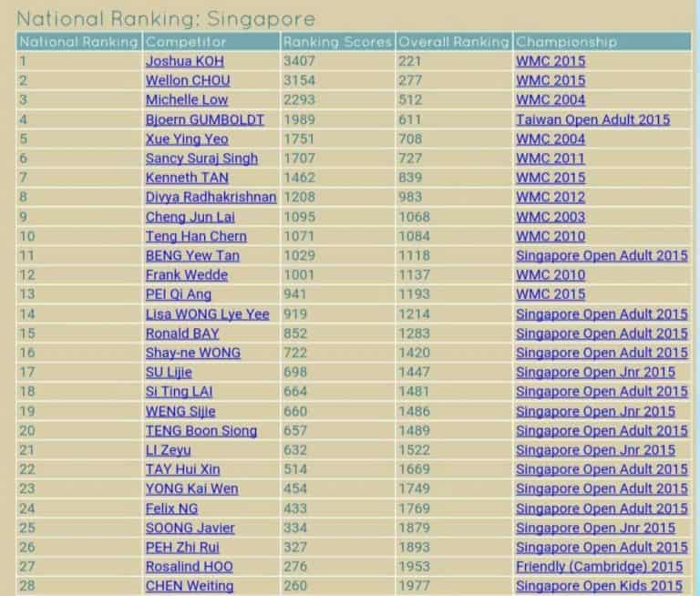Click the Competitor column header
This screenshot has height=596, width=700.
[211, 42]
